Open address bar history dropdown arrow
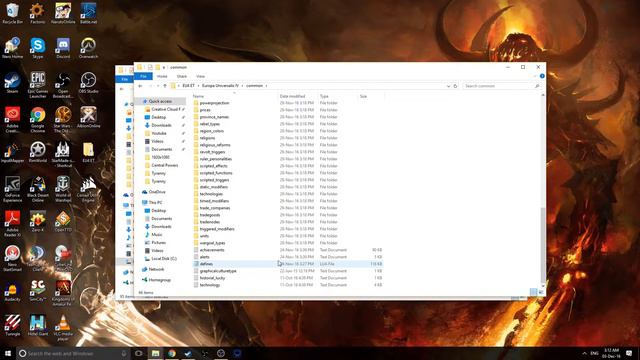The image size is (640, 360). click(448, 86)
